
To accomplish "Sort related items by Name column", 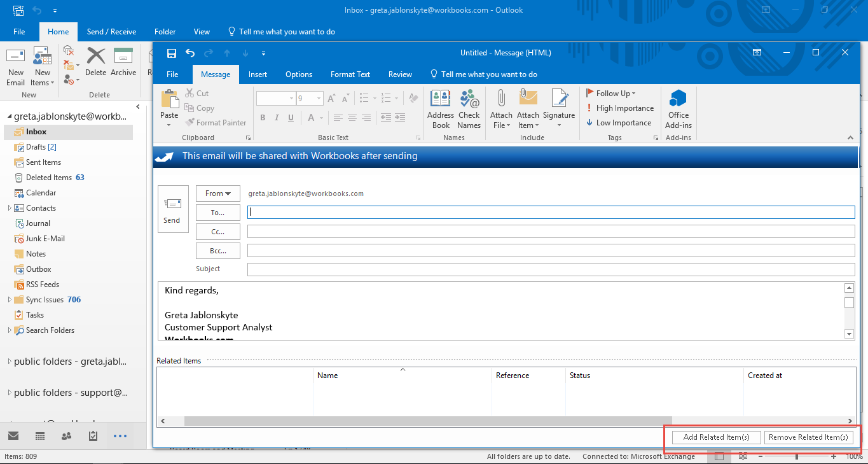I will (402, 376).
